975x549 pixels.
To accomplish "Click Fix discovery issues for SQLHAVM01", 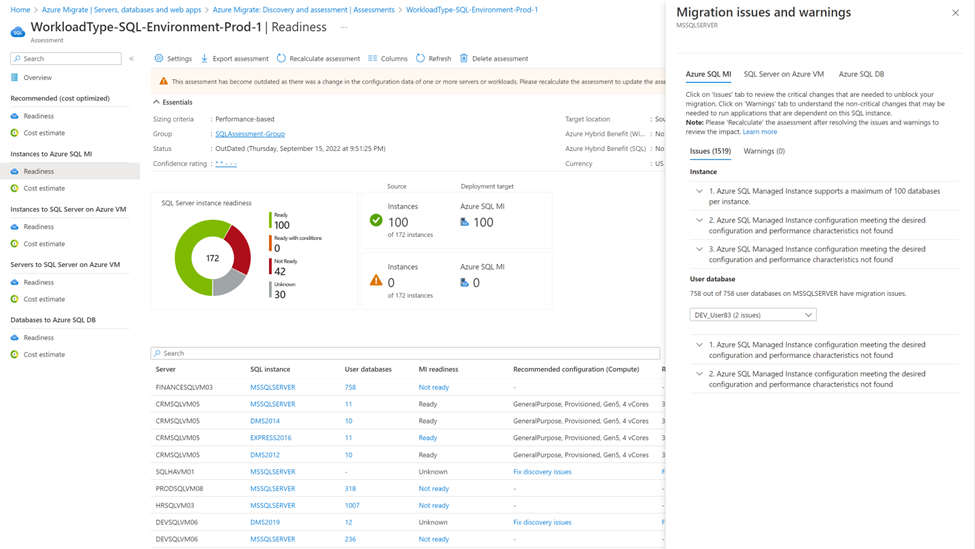I will (542, 472).
